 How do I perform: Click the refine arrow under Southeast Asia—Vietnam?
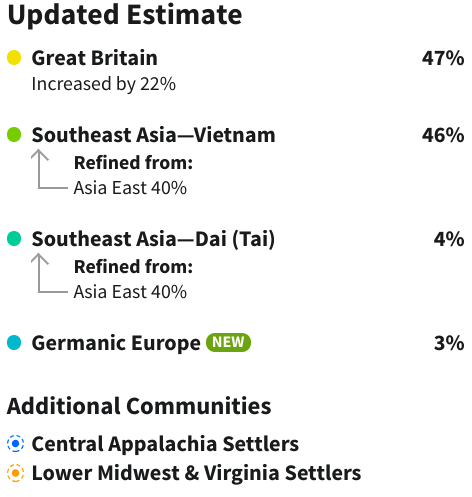(x=49, y=169)
